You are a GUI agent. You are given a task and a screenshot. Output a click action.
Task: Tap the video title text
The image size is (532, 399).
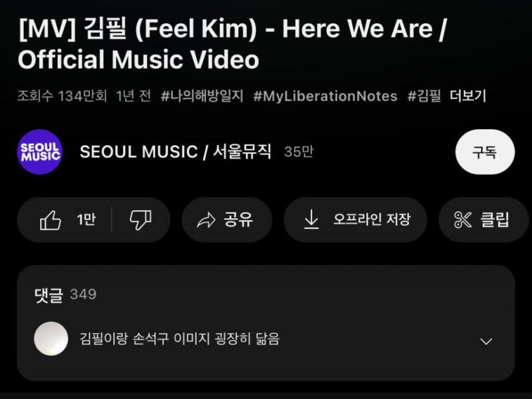point(233,44)
